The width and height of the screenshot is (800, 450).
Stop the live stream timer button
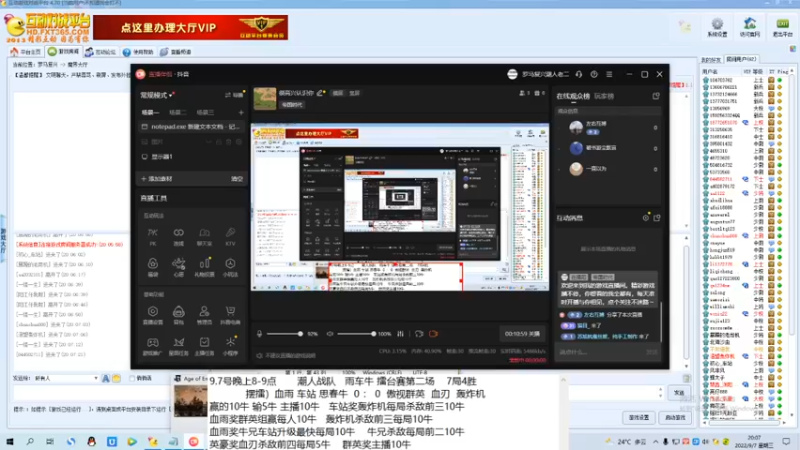[x=522, y=334]
